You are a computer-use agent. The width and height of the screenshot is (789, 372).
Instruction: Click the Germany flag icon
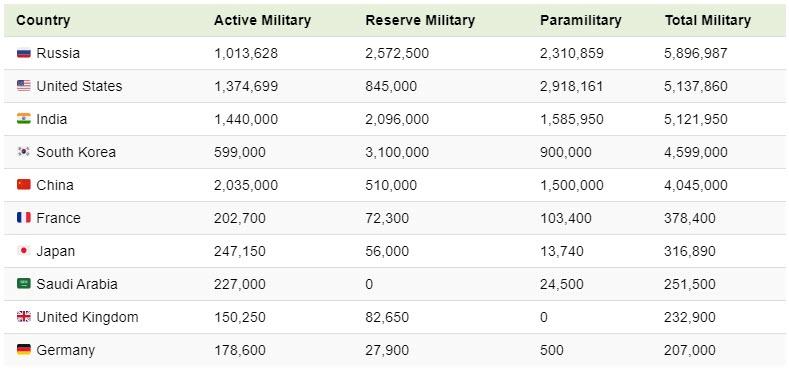(x=24, y=350)
